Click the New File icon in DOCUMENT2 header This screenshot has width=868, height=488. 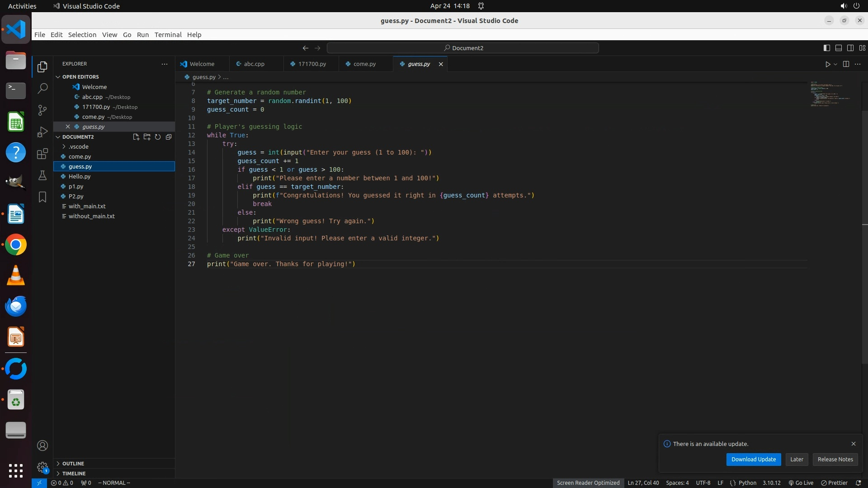(136, 137)
